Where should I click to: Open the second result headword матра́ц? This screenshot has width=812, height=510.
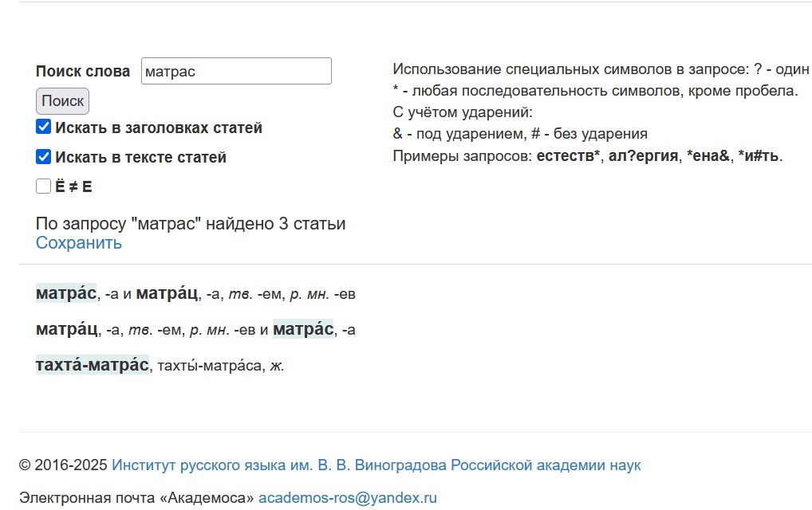(x=66, y=329)
